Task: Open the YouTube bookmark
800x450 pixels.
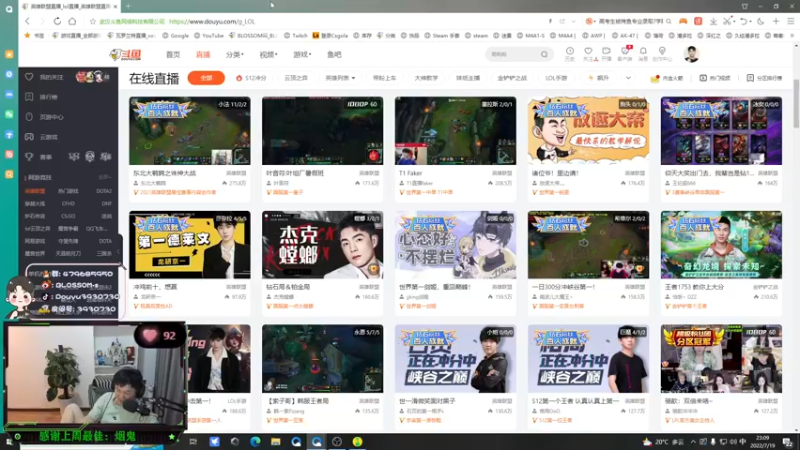Action: [209, 36]
